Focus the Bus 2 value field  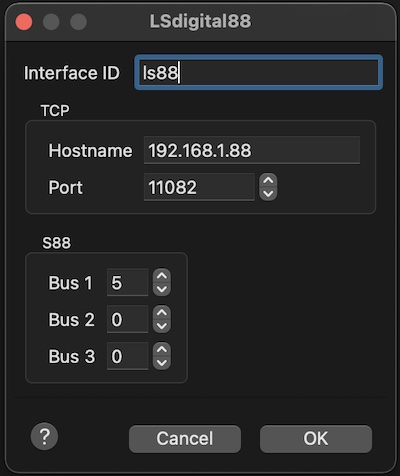[127, 319]
